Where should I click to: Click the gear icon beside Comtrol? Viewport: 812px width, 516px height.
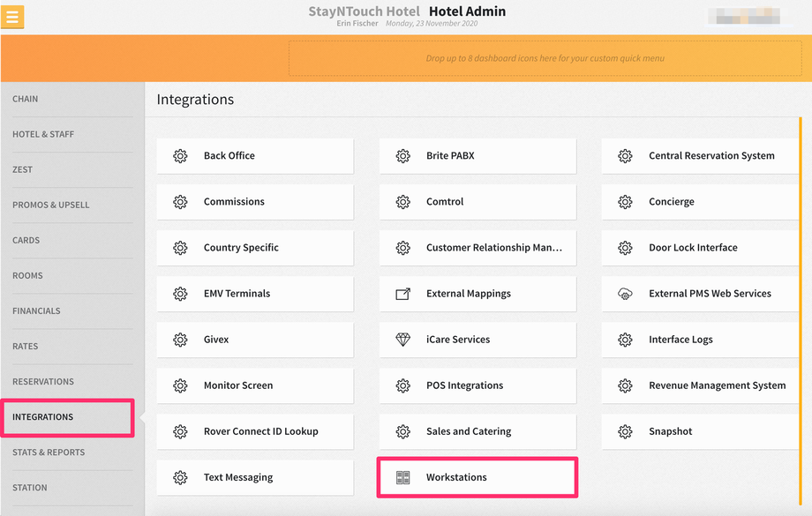[402, 202]
